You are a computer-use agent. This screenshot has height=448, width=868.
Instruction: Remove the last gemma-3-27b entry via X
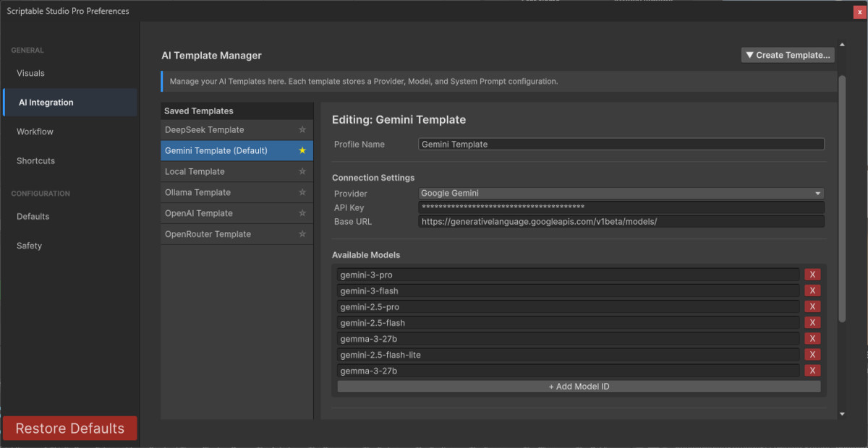pos(812,370)
